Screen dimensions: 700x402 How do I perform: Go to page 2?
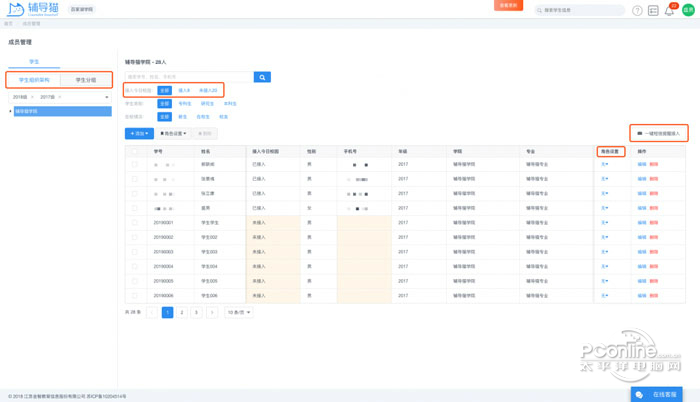point(182,312)
